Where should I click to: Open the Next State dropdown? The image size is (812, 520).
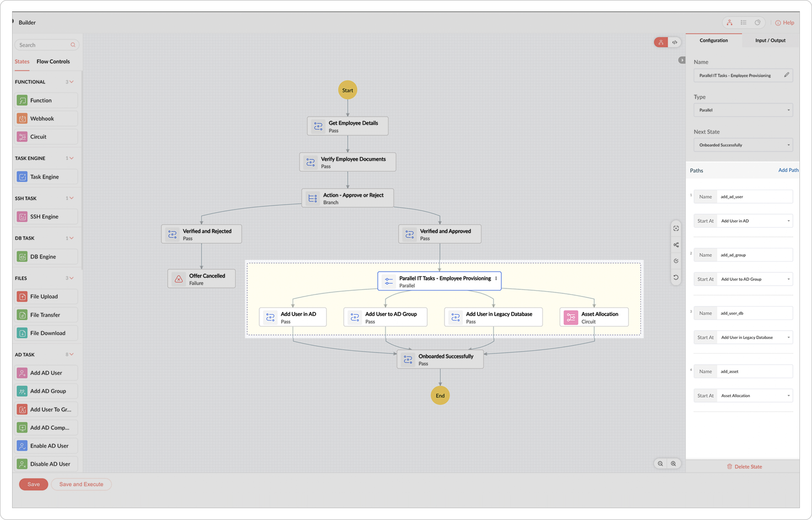[x=743, y=145]
